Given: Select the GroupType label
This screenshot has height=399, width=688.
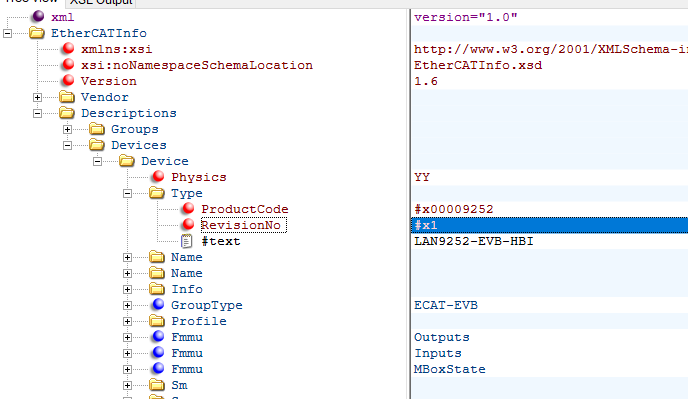Looking at the screenshot, I should pyautogui.click(x=207, y=305).
